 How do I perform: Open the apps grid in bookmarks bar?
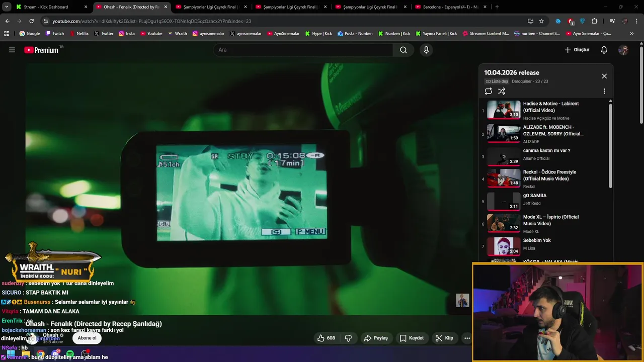click(7, 34)
